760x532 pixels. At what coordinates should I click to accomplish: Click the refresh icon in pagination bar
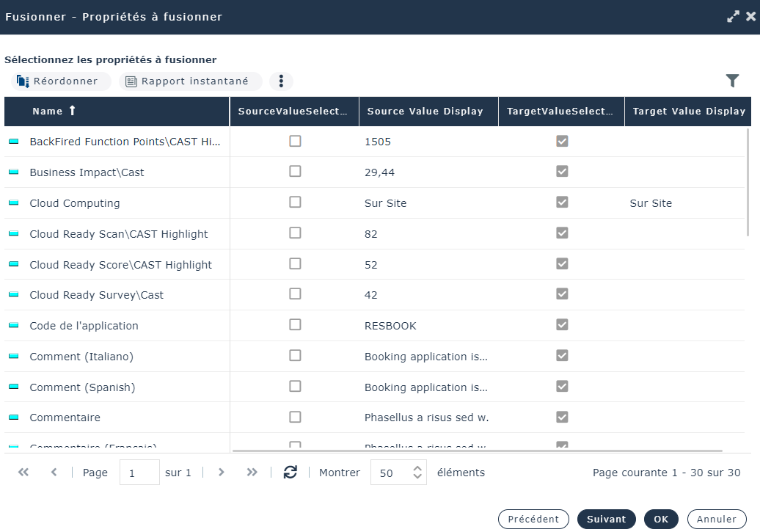[x=291, y=473]
